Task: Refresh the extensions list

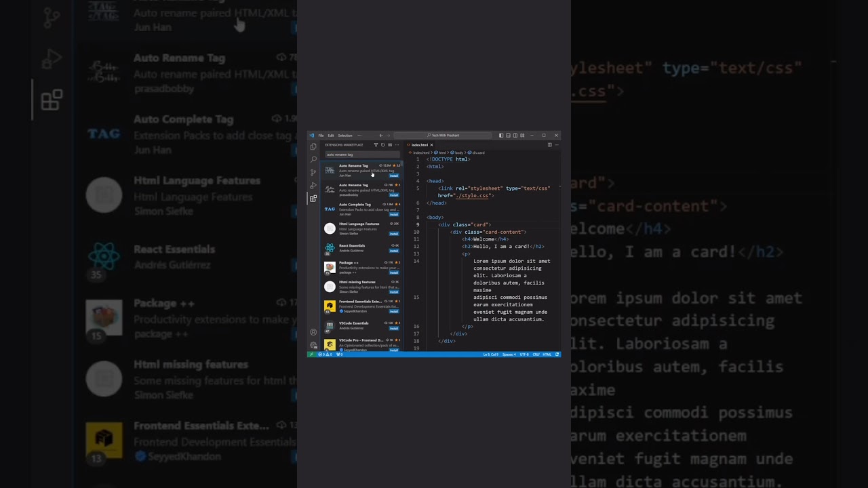Action: point(383,145)
